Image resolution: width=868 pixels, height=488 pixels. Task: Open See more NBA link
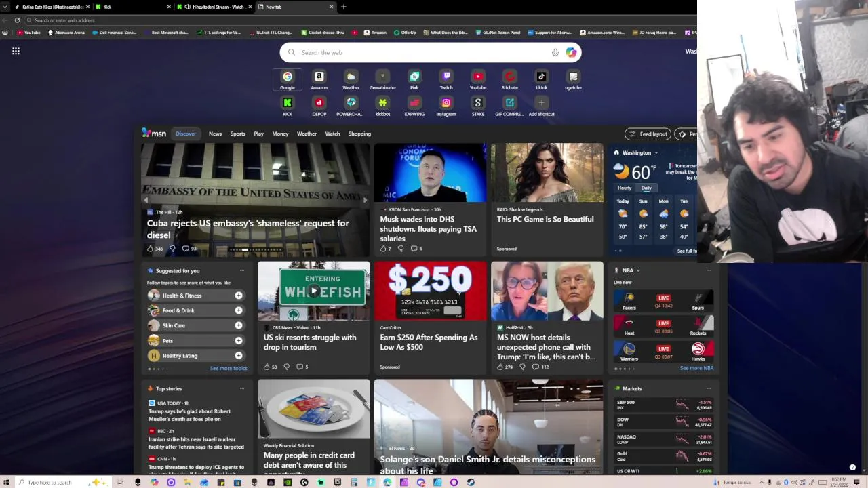coord(696,368)
